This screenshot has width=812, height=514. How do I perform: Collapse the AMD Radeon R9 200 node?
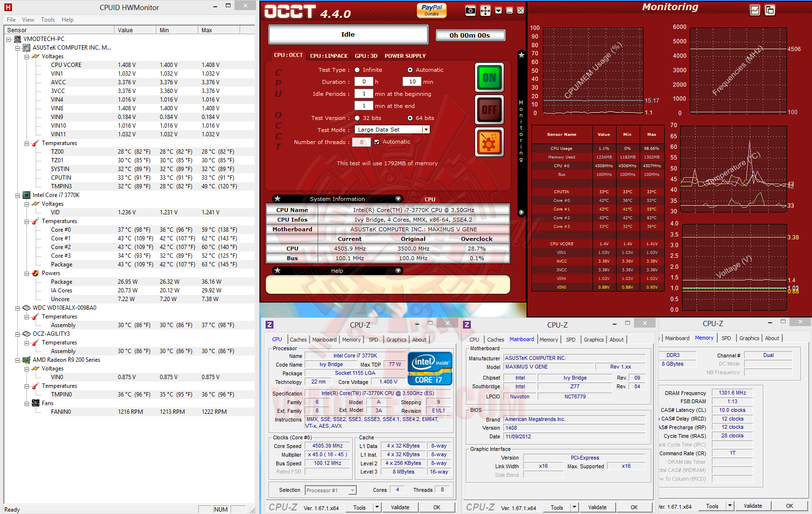(x=17, y=360)
